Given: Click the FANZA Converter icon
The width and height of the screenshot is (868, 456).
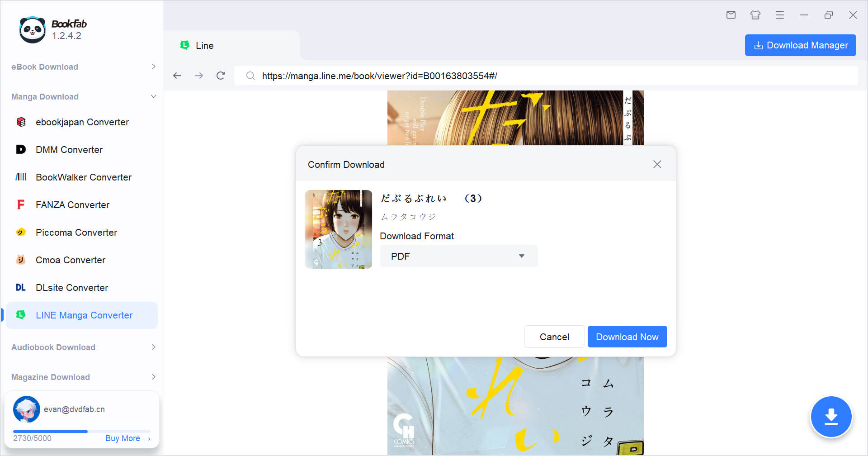Looking at the screenshot, I should click(21, 205).
